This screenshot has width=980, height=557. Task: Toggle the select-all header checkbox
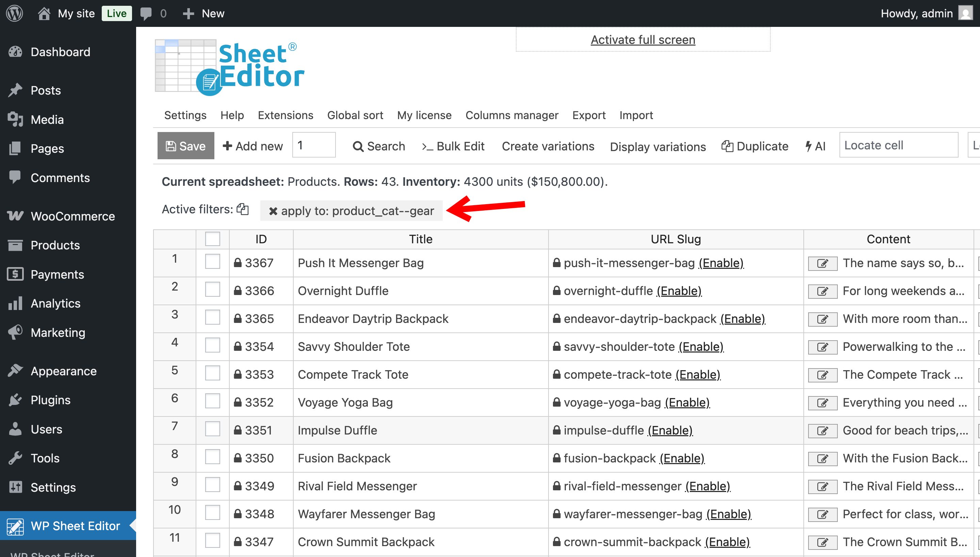[213, 239]
